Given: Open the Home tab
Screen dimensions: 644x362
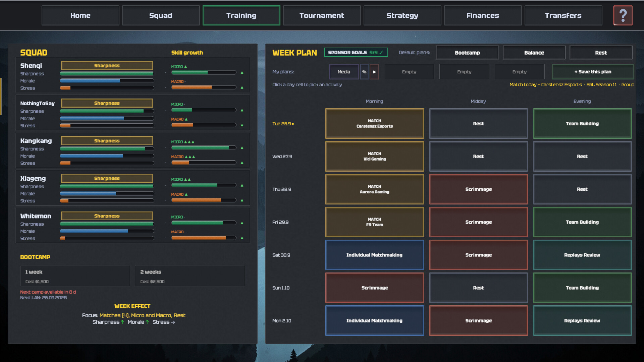Looking at the screenshot, I should [80, 15].
